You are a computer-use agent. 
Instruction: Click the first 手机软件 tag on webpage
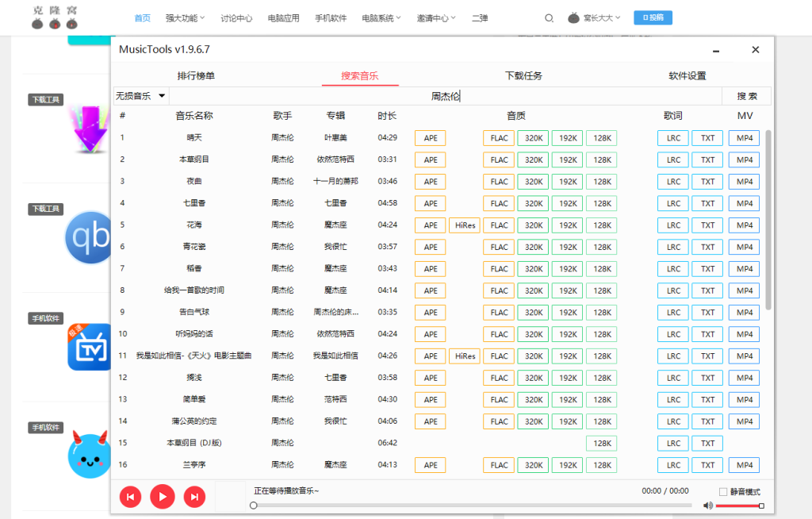click(45, 318)
